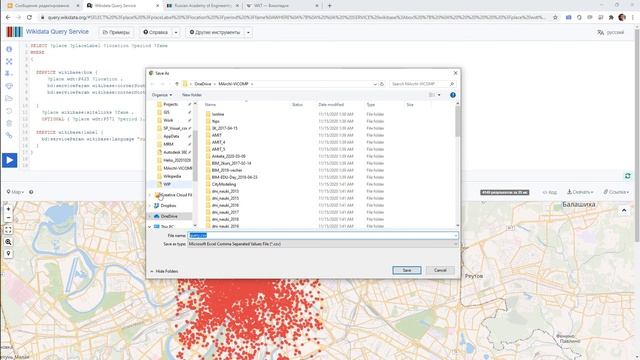
Task: Click the Wikidata Query Service logo
Action: pos(47,32)
